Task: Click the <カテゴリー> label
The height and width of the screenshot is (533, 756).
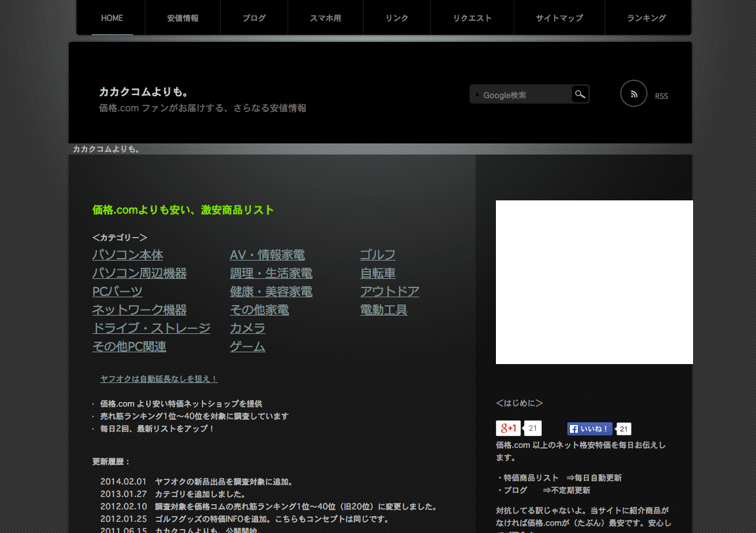Action: click(x=120, y=238)
